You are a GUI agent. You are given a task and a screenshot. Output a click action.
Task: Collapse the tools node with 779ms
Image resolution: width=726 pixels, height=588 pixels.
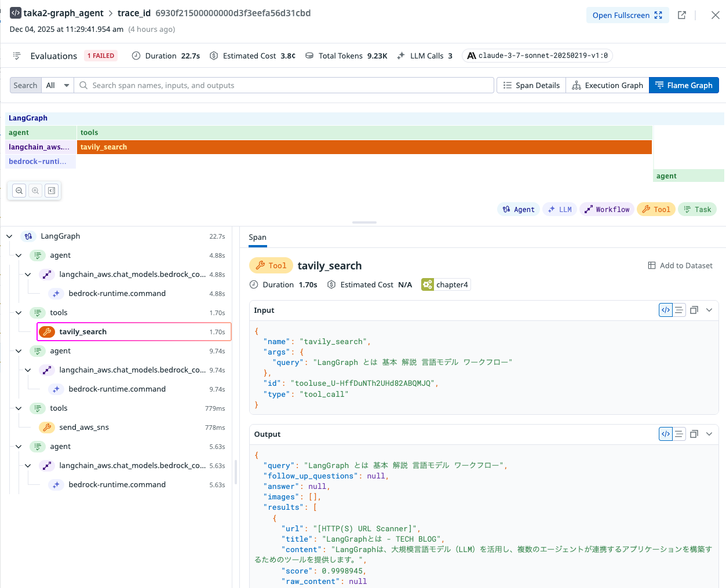point(19,408)
